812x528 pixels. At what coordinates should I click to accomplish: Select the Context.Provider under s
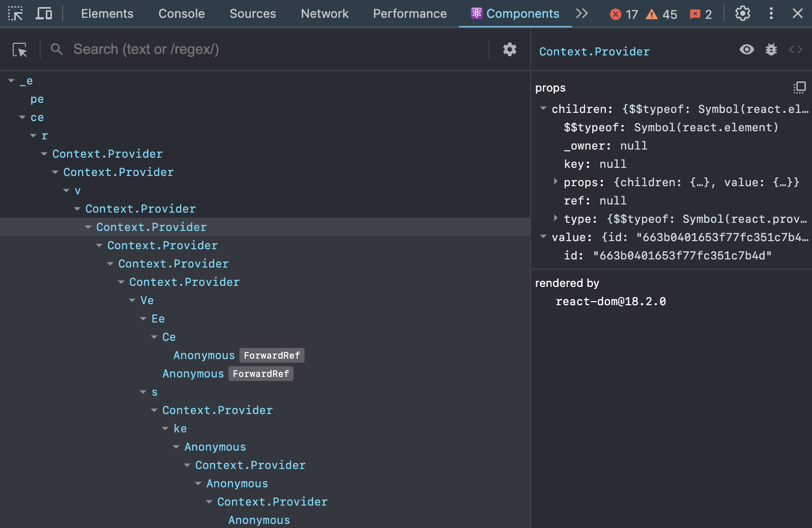(217, 410)
